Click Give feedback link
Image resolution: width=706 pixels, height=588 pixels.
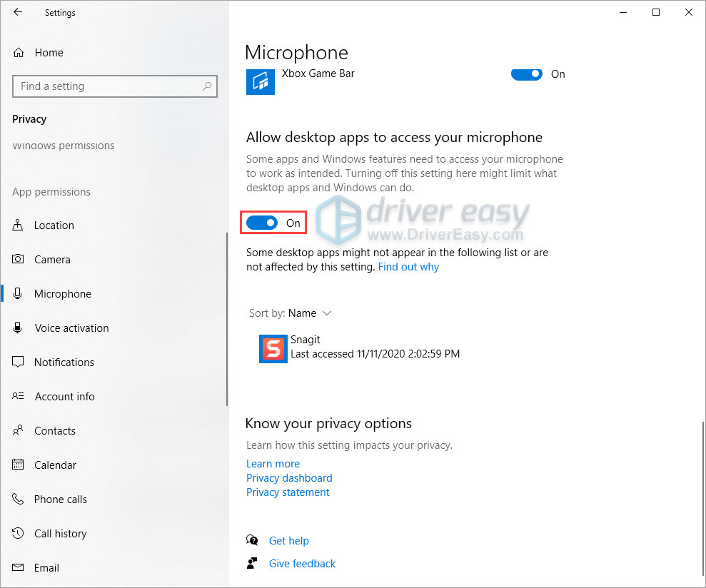[302, 563]
